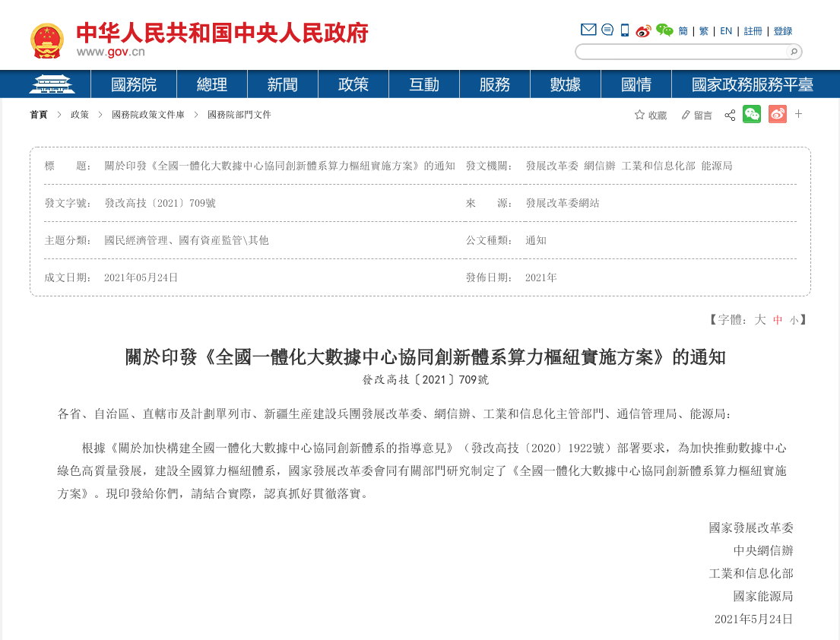The width and height of the screenshot is (840, 640).
Task: Click the share icon near 留言
Action: 730,115
